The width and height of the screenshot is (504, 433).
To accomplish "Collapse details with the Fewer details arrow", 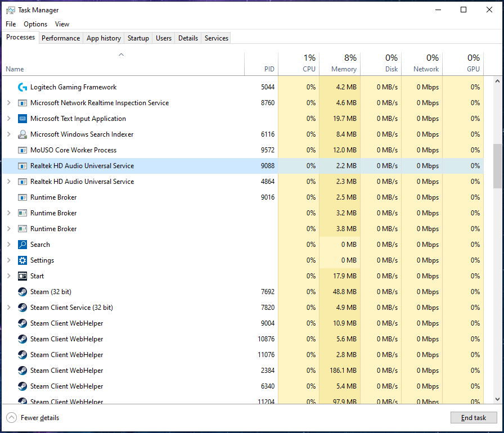I will pyautogui.click(x=12, y=418).
